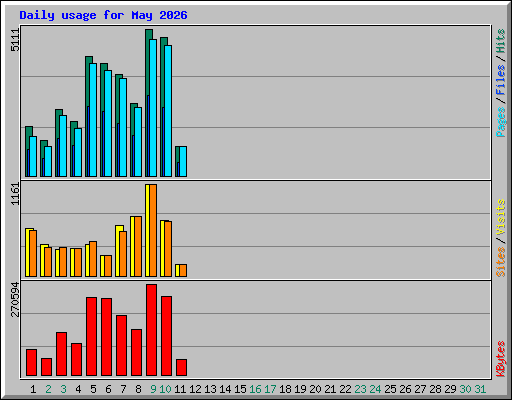Image resolution: width=512 pixels, height=400 pixels.
Task: Click the orange Sites bar for day 6
Action: 108,266
